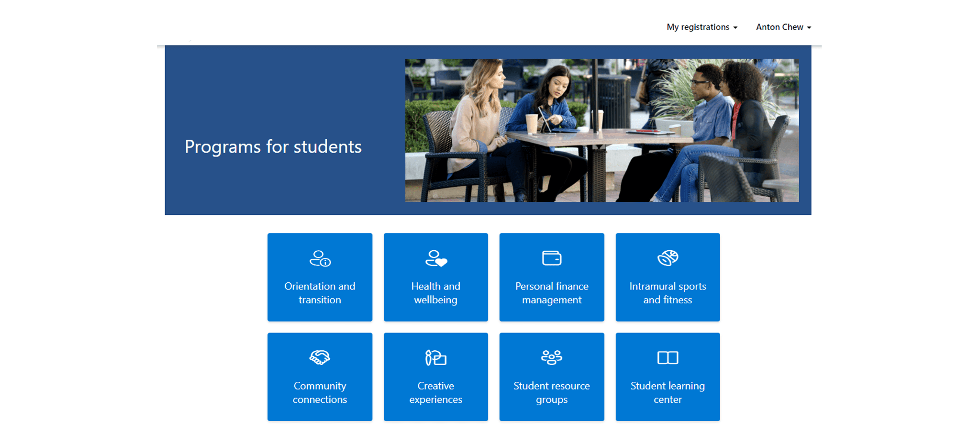Click the Anton Chew username
980x434 pixels.
[x=779, y=27]
